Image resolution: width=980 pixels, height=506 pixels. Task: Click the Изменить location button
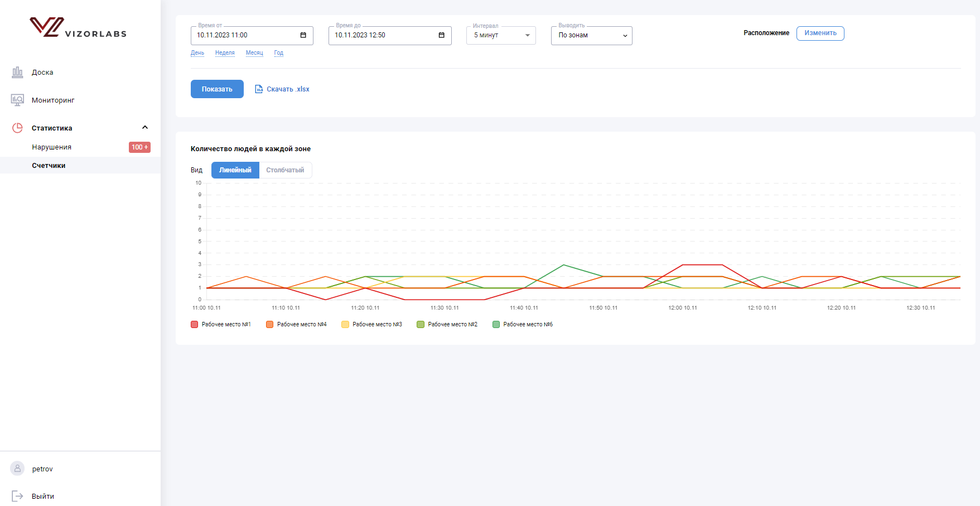pos(820,33)
